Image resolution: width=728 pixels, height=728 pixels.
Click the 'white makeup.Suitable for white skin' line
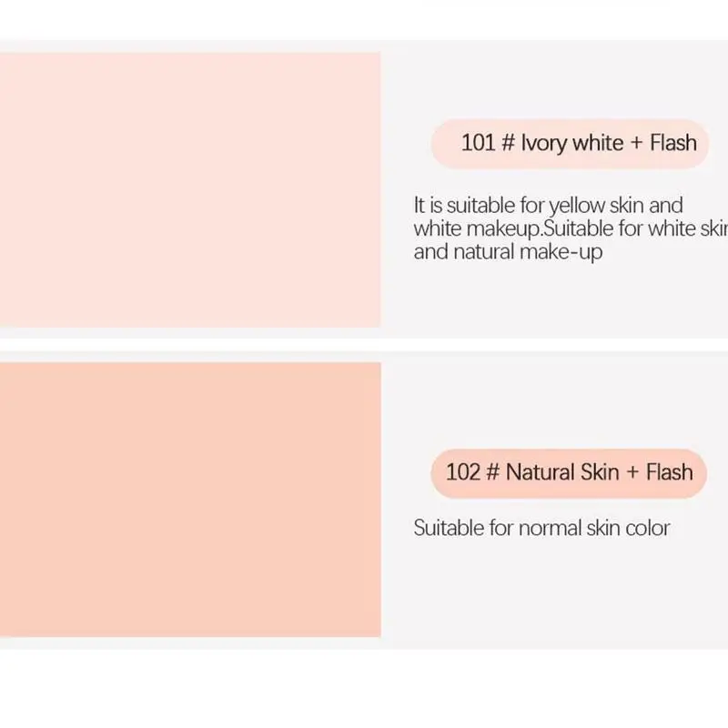click(x=571, y=228)
